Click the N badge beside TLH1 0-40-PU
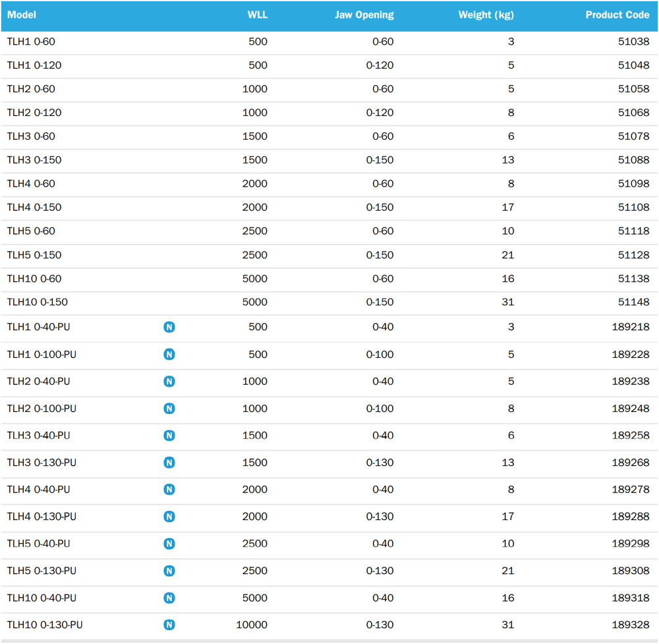This screenshot has width=659, height=644. (169, 327)
